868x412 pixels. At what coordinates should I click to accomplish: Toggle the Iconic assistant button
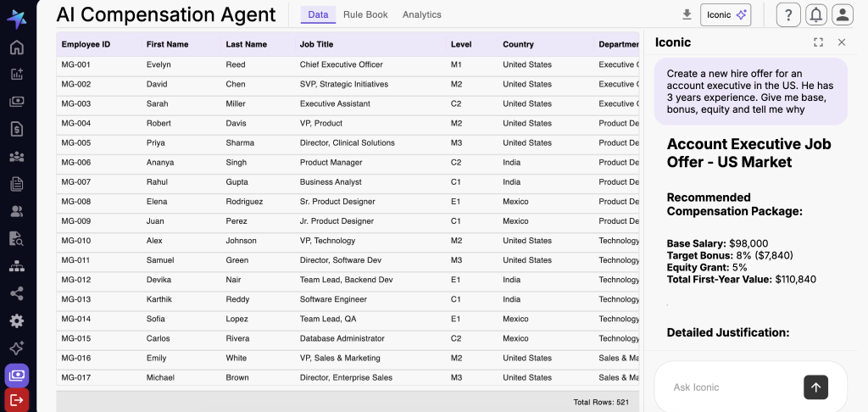coord(725,14)
